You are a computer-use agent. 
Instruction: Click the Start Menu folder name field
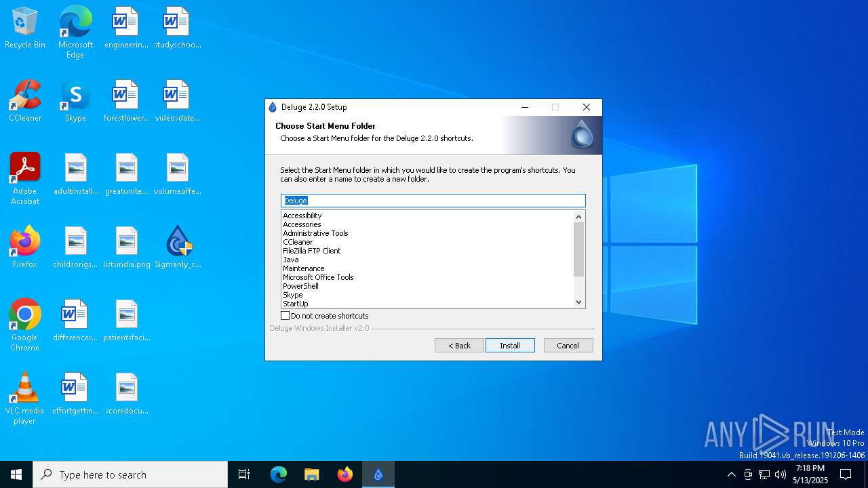pyautogui.click(x=433, y=201)
